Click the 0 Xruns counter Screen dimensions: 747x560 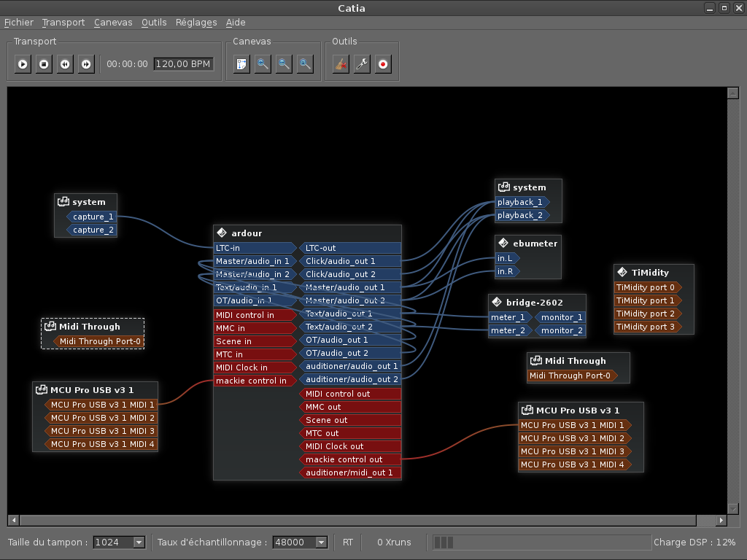point(394,542)
